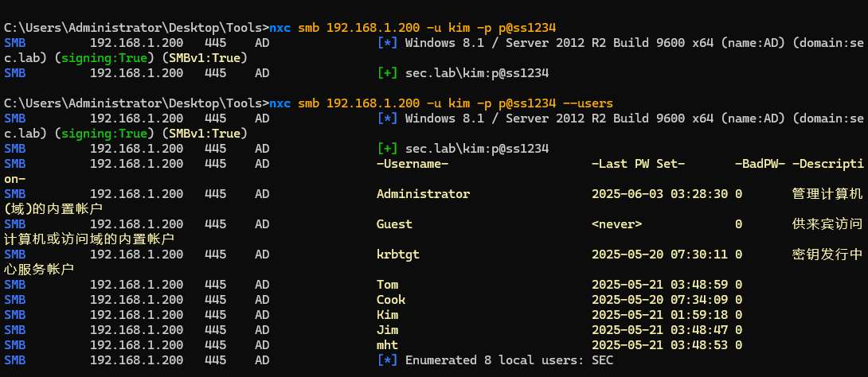Click Administrator's 2025-06-03 03:28:30 timestamp
The image size is (868, 377).
[x=660, y=194]
